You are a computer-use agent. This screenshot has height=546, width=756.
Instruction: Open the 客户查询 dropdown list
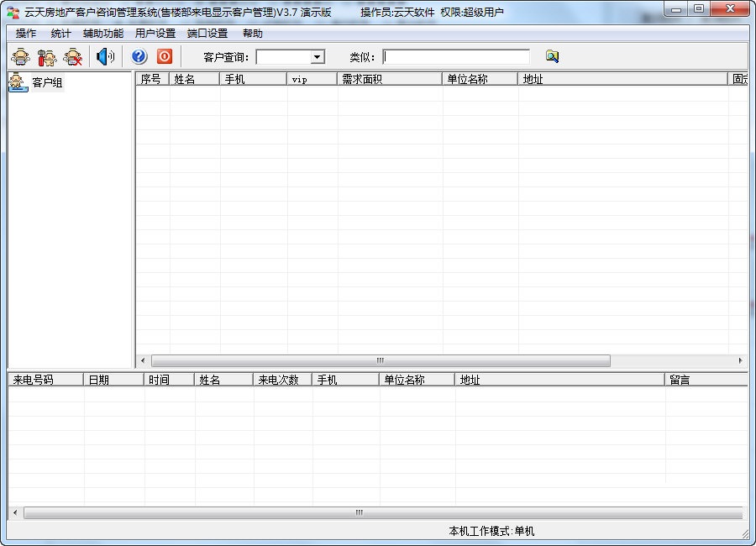(318, 57)
